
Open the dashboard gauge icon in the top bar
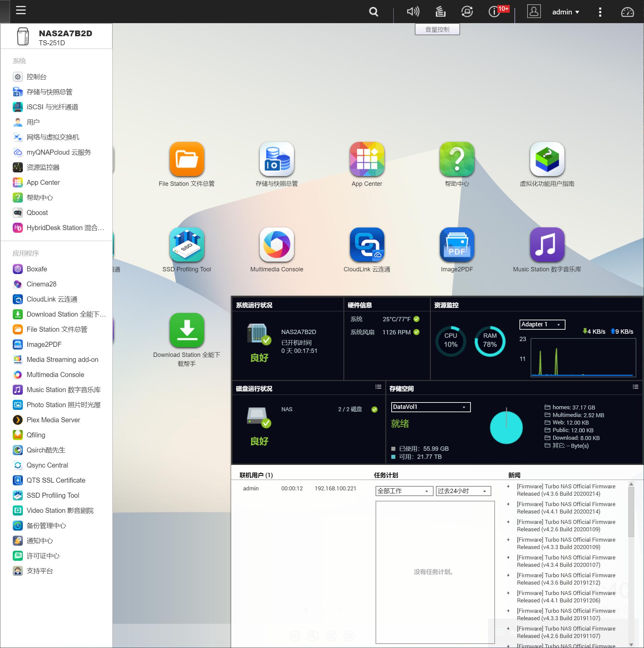pyautogui.click(x=627, y=12)
